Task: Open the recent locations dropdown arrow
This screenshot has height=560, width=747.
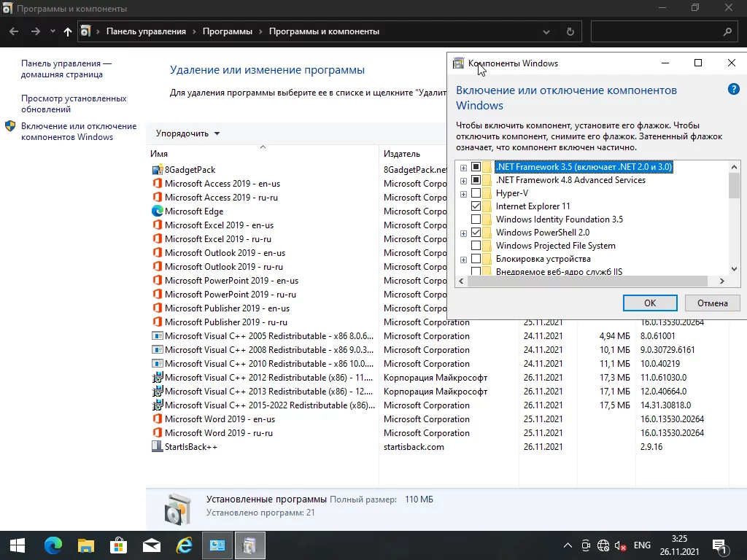Action: click(x=53, y=31)
